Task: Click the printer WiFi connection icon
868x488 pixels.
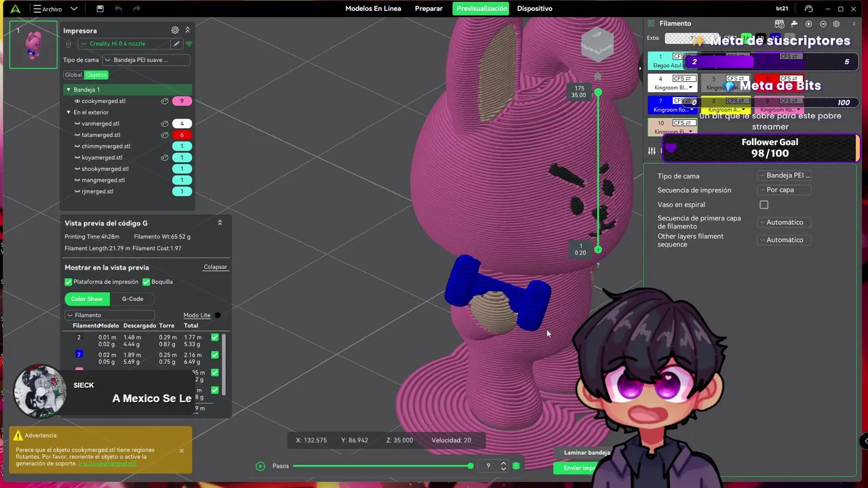Action: tap(189, 44)
